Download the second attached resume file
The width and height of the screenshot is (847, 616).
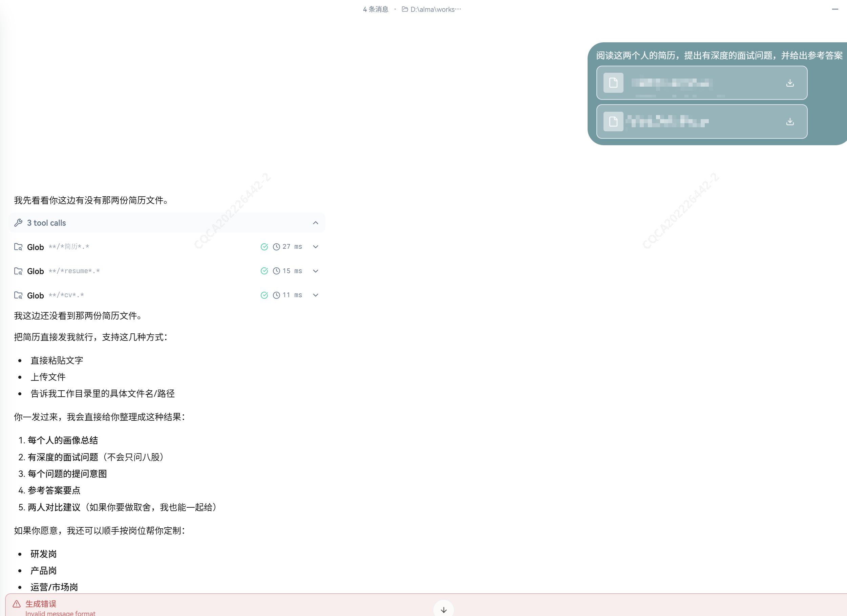[789, 122]
